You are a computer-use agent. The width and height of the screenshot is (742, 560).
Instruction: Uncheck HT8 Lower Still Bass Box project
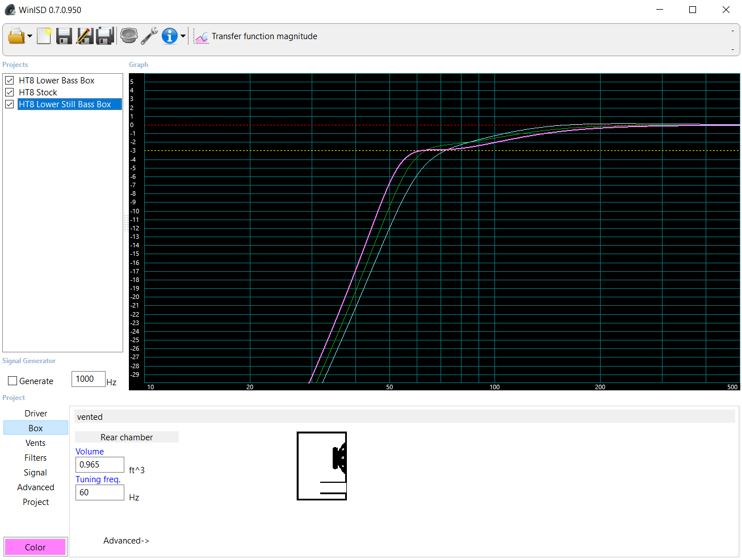(10, 104)
